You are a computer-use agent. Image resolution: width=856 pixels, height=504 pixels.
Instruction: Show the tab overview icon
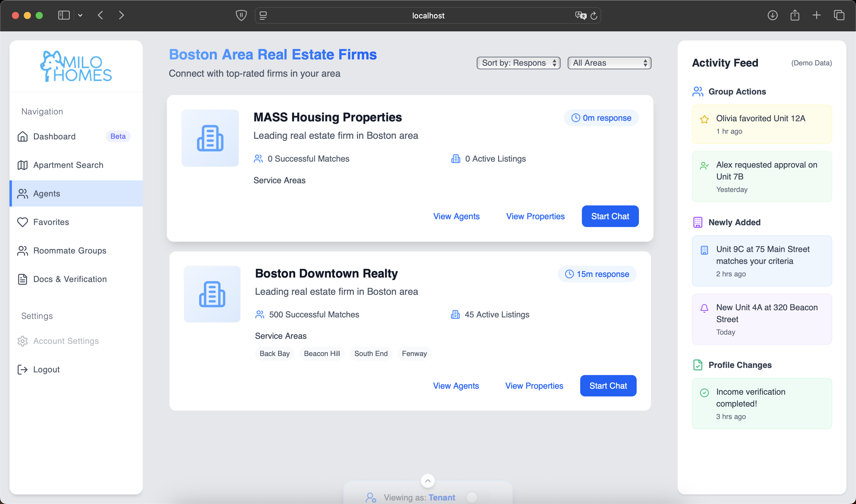tap(839, 15)
